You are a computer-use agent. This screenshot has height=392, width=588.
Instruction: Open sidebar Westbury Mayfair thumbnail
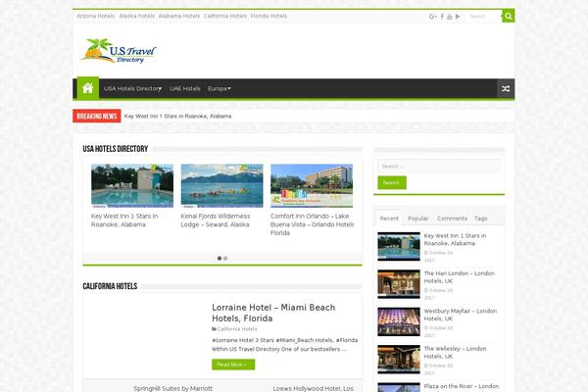click(399, 321)
